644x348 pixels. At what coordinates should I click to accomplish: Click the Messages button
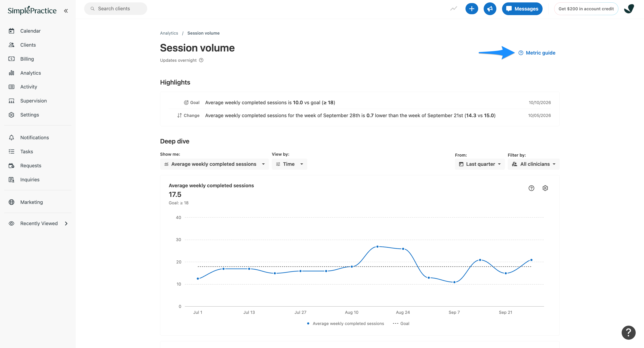pyautogui.click(x=522, y=9)
